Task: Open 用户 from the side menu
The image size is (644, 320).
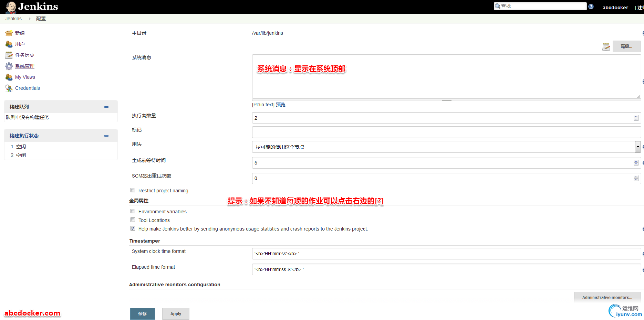Action: (x=20, y=44)
